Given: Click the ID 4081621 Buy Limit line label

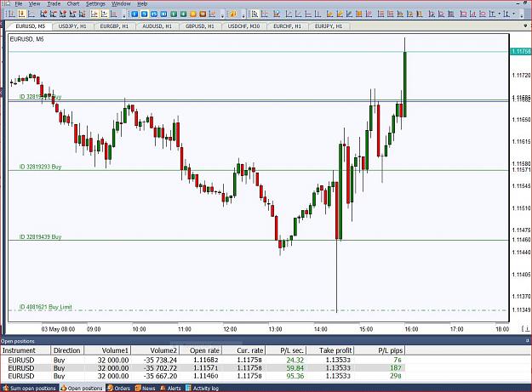Looking at the screenshot, I should click(x=45, y=307).
